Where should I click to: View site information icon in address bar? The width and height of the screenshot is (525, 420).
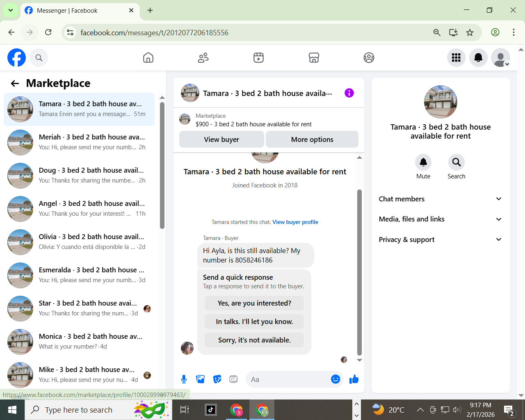70,32
